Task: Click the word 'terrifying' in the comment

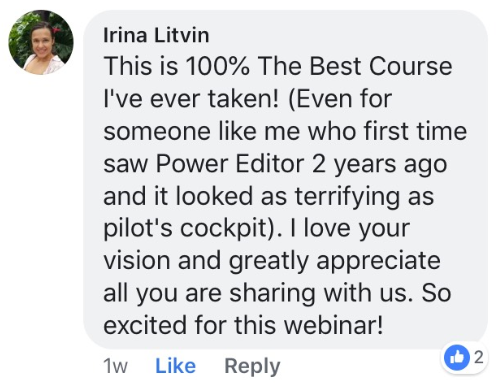Action: pyautogui.click(x=347, y=197)
